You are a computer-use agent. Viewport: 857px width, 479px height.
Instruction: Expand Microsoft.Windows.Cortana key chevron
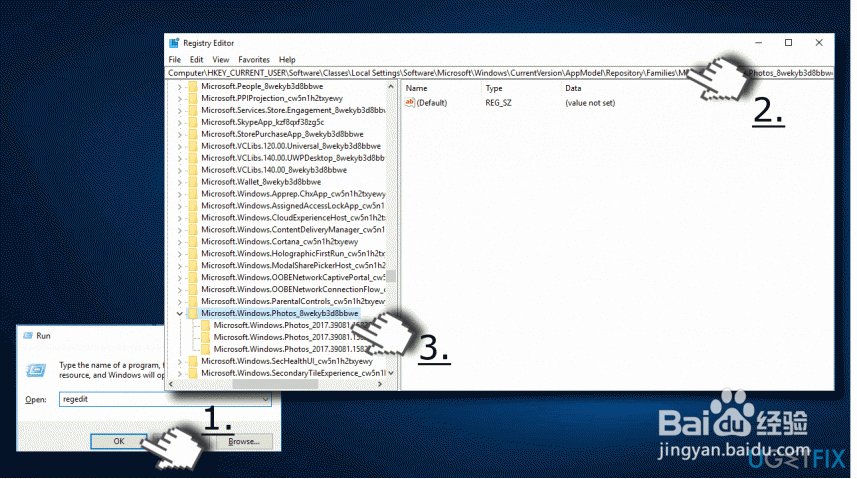tap(179, 242)
